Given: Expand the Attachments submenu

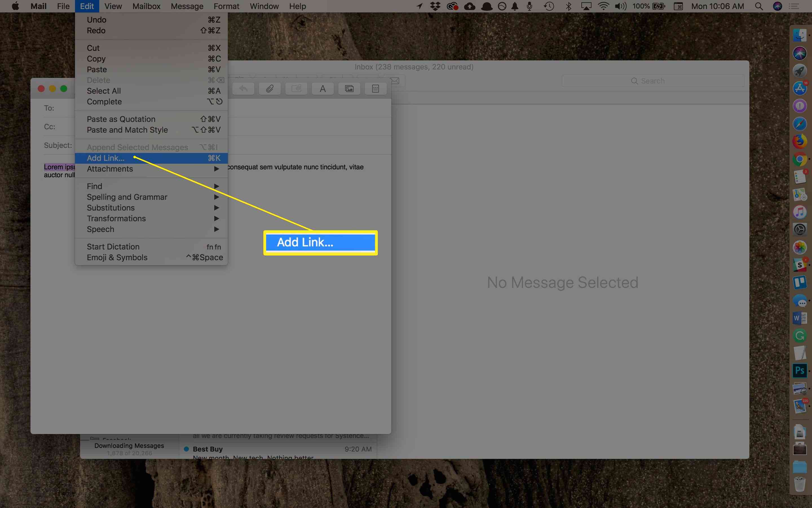Looking at the screenshot, I should tap(151, 169).
